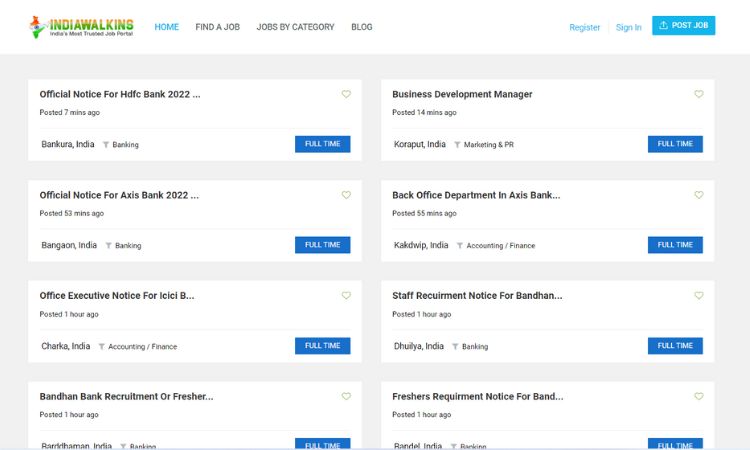Open the BLOG menu item

tap(362, 27)
